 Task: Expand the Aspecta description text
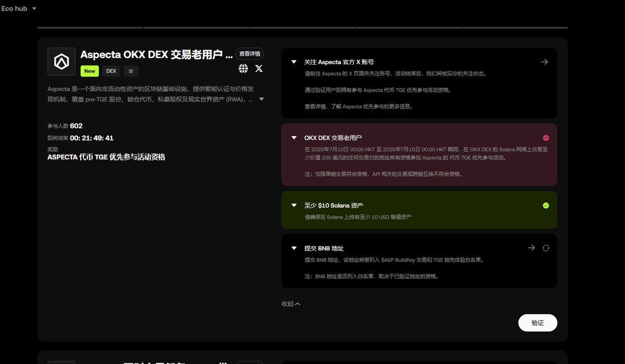pyautogui.click(x=261, y=99)
